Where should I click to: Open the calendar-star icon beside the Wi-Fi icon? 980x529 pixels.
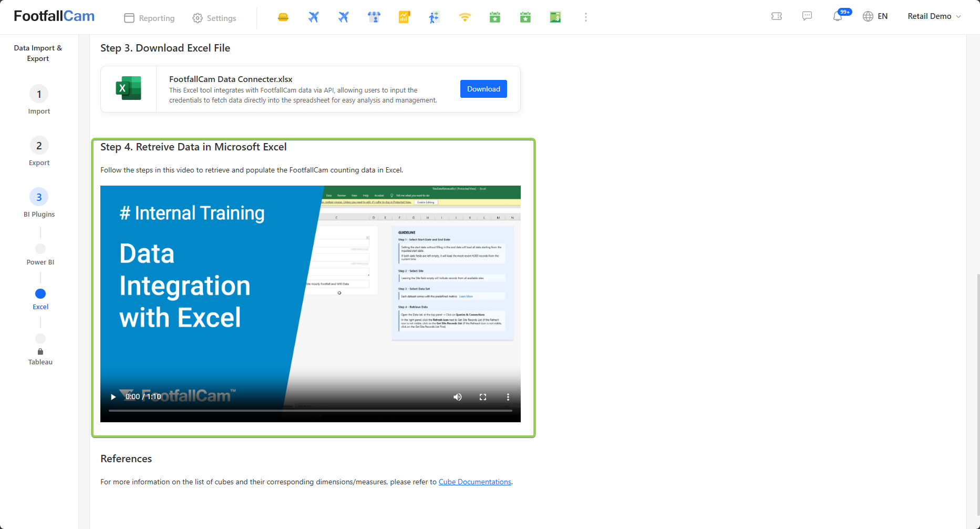pyautogui.click(x=495, y=17)
